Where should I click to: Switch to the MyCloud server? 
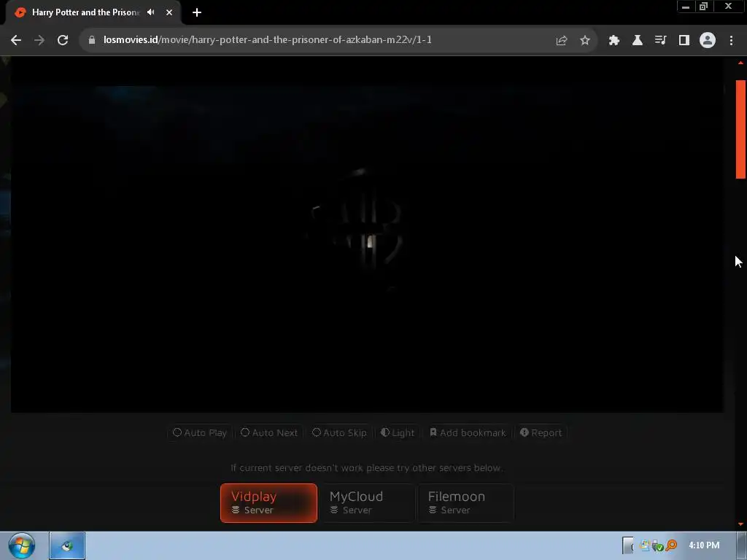pyautogui.click(x=368, y=503)
